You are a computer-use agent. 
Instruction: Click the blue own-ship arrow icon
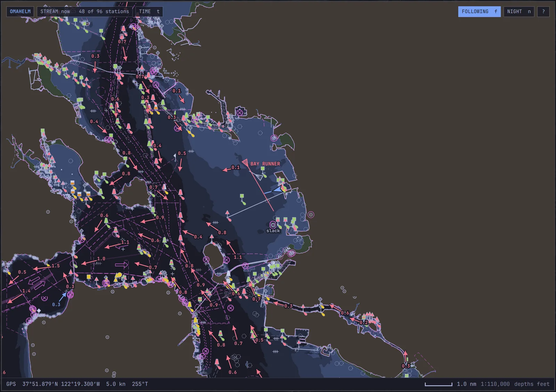point(278,189)
